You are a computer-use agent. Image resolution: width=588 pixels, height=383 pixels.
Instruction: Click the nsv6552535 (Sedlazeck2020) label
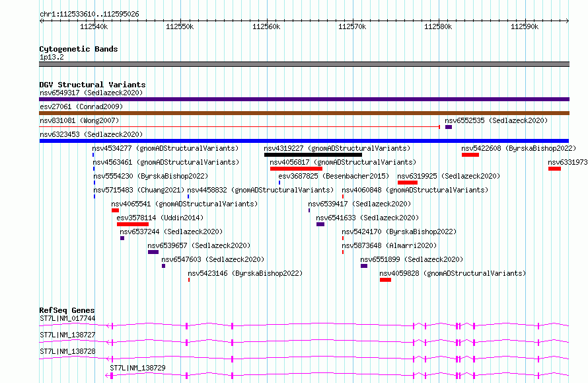[x=496, y=120]
